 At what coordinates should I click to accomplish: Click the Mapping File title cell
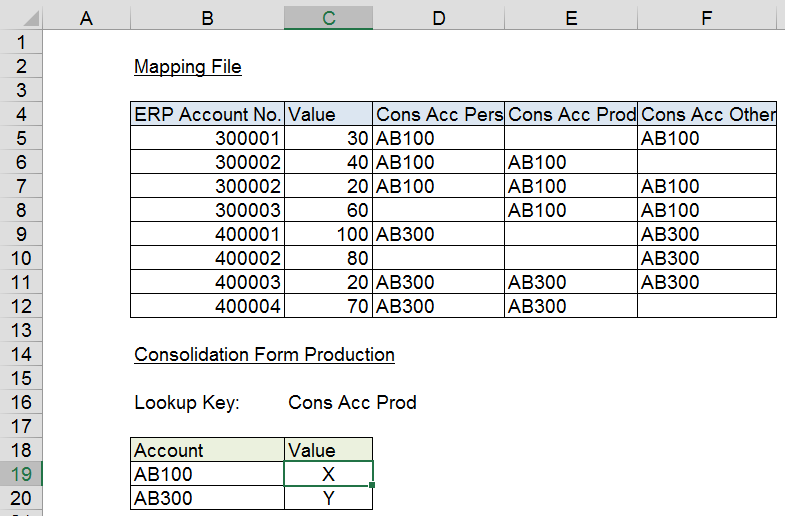coord(188,67)
